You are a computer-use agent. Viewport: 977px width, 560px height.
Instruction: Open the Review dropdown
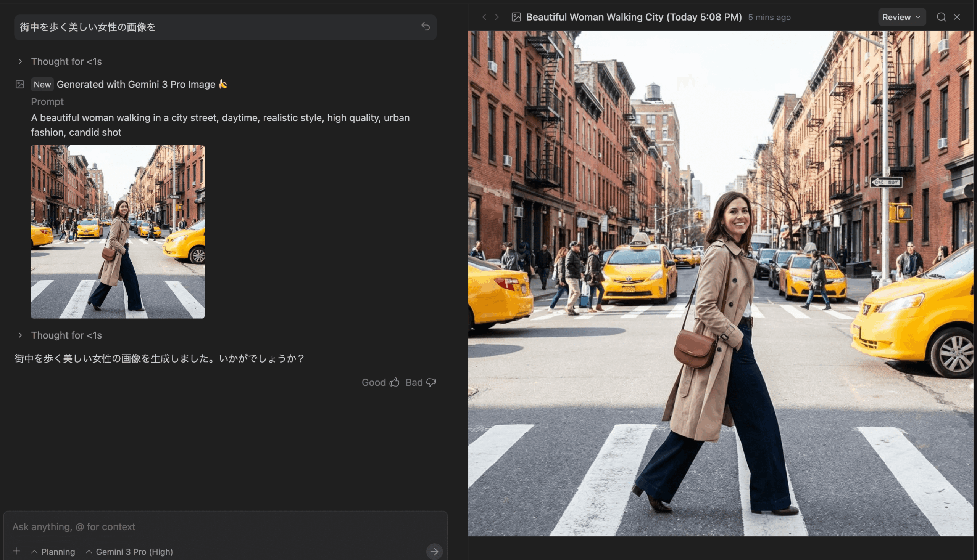(902, 17)
